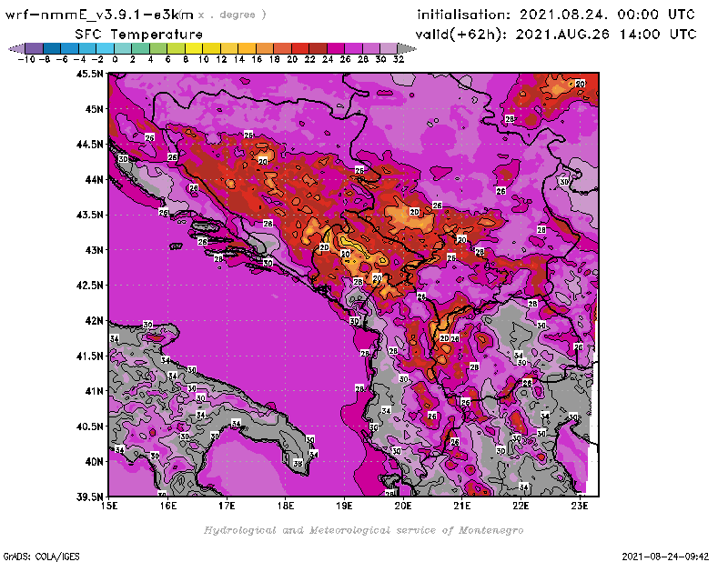The width and height of the screenshot is (728, 562).
Task: Pick the bright yellow legend swatch between 8 and 10
Action: 193,48
